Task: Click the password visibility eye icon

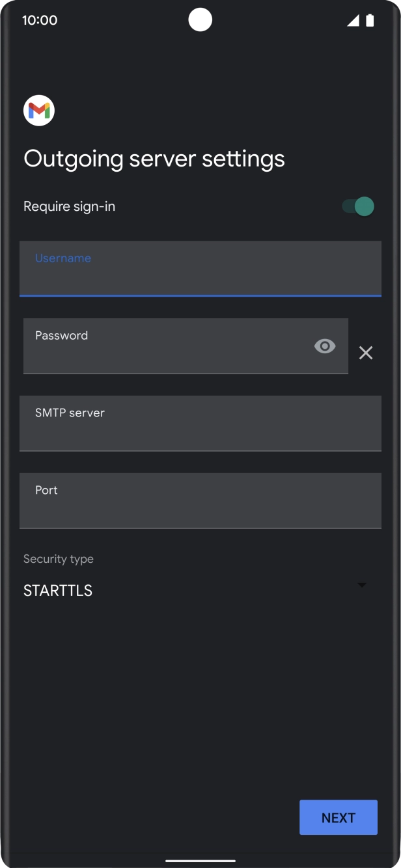Action: 324,346
